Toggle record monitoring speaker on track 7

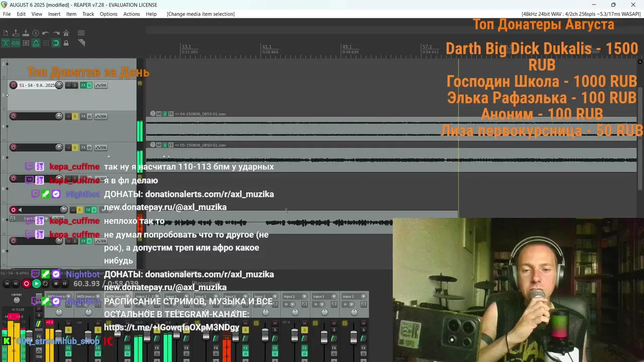(x=20, y=210)
